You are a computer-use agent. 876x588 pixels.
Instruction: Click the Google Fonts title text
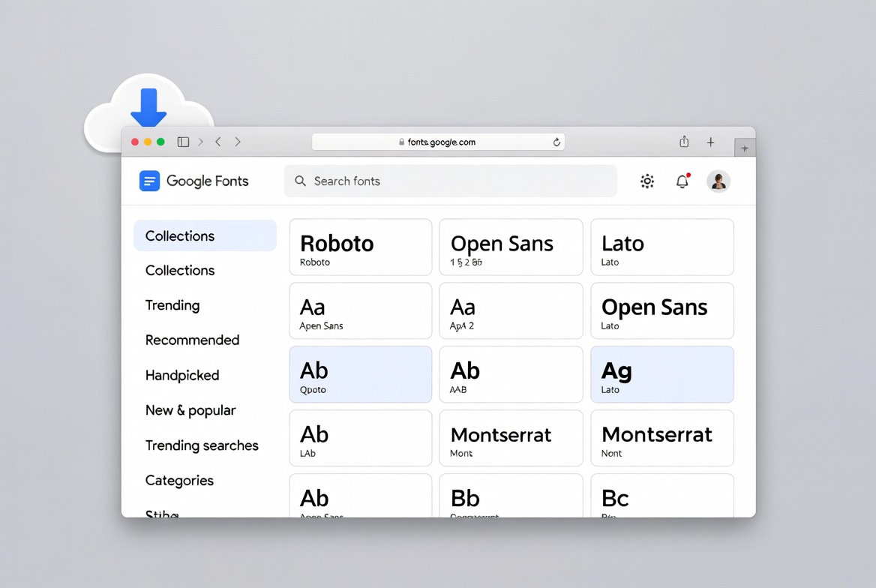click(207, 181)
